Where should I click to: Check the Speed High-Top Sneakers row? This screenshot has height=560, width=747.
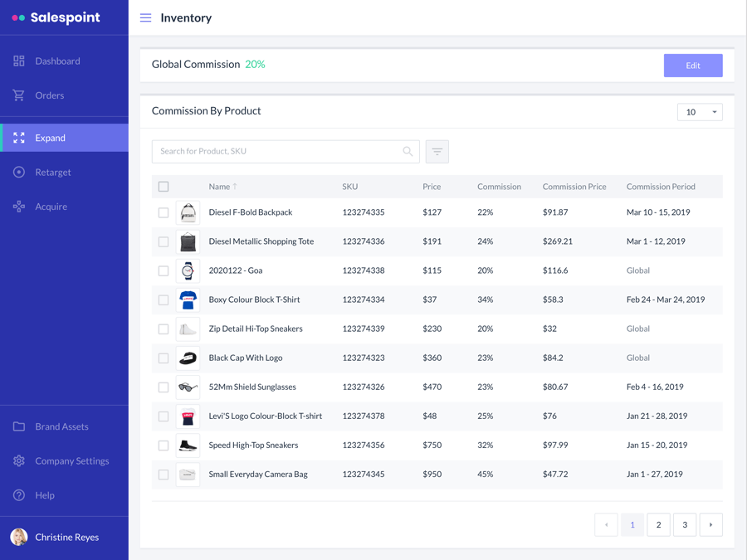[164, 445]
